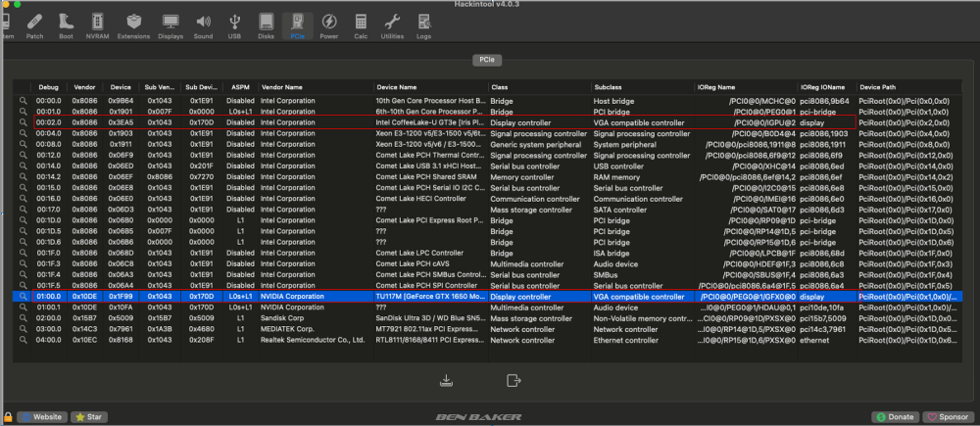Click the Sandisk Corp vendor name cell

(282, 318)
